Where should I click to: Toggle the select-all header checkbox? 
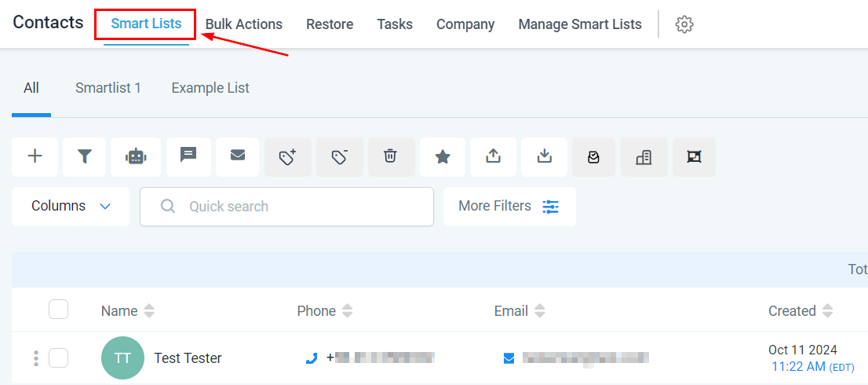pyautogui.click(x=58, y=310)
